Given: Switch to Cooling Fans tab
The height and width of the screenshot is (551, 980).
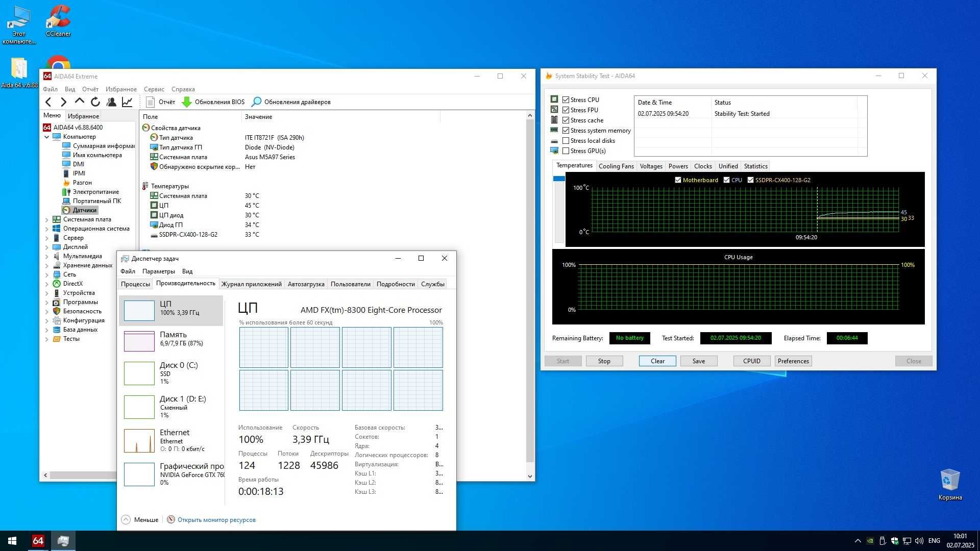Looking at the screenshot, I should coord(616,166).
